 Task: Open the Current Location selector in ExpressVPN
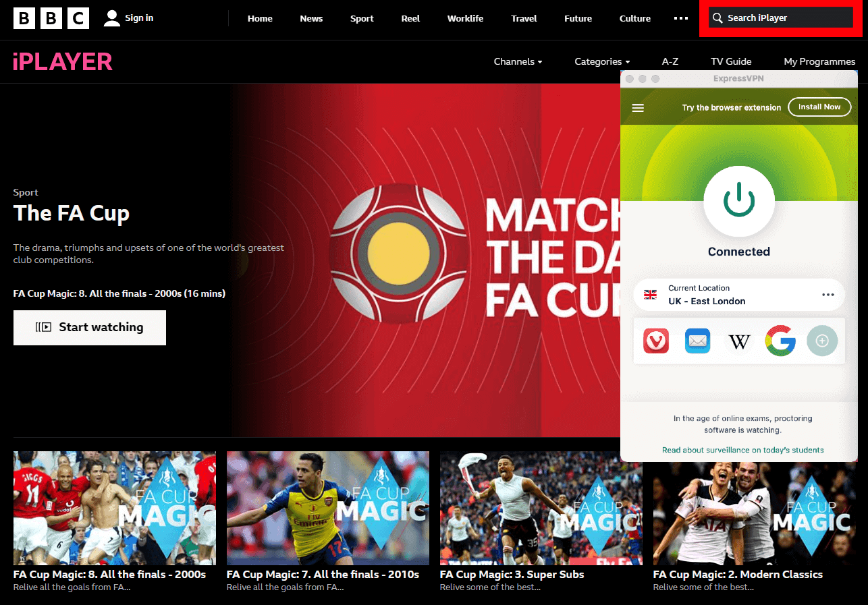(739, 295)
